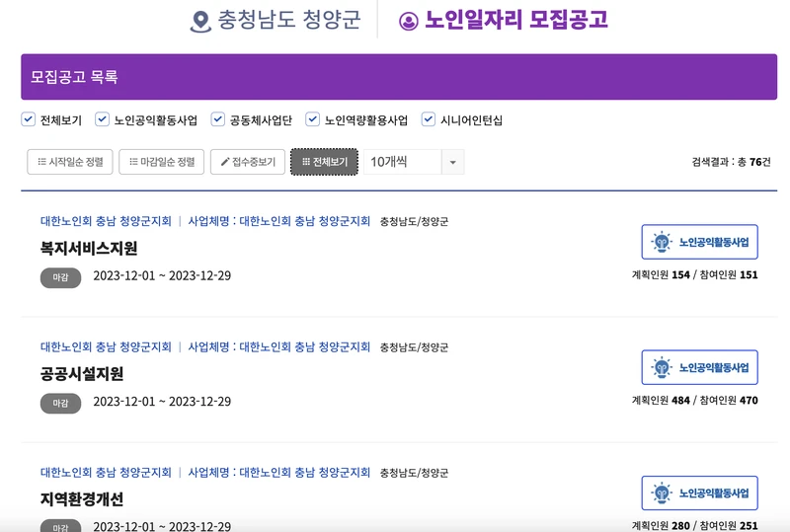Viewport: 790px width, 532px height.
Task: Click the person icon beside 노인일자리 모집공고
Action: 409,21
